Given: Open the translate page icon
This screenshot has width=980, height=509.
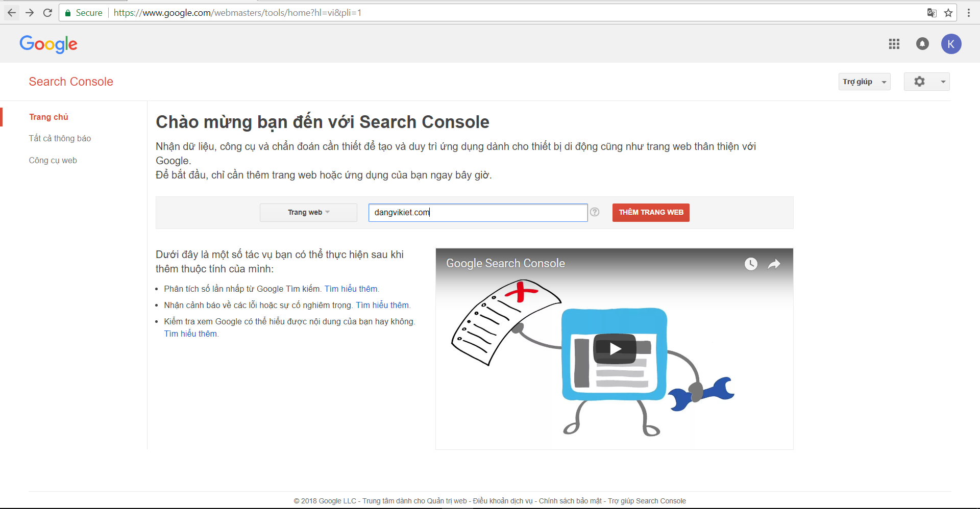Looking at the screenshot, I should click(932, 13).
